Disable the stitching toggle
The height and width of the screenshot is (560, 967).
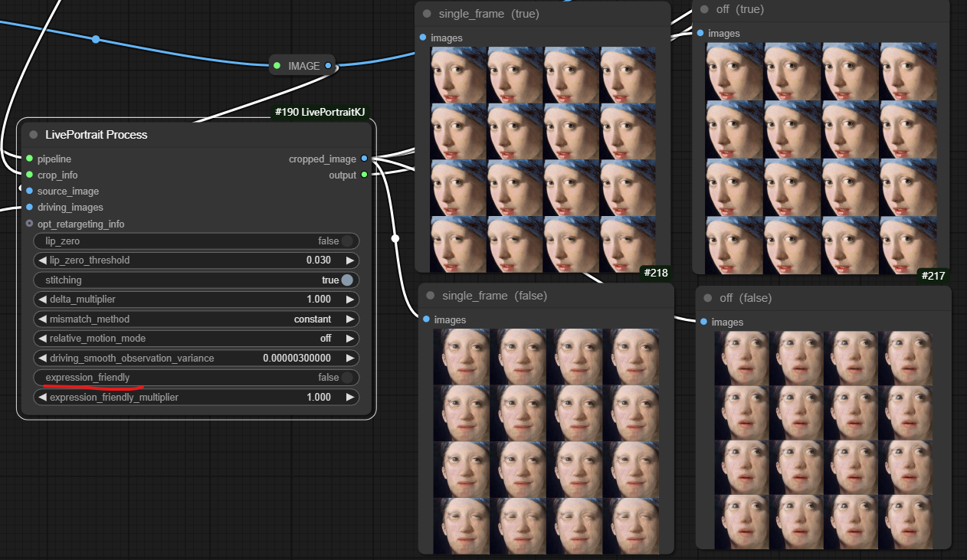point(347,280)
